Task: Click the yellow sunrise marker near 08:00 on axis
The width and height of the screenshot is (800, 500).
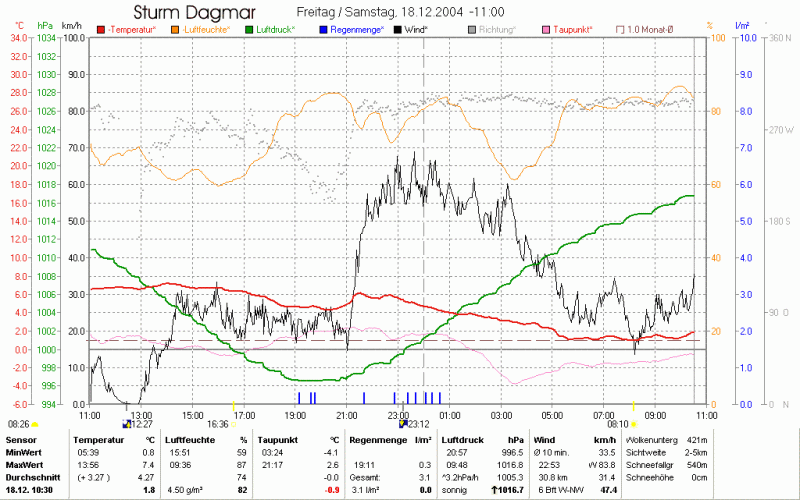Action: (x=634, y=406)
